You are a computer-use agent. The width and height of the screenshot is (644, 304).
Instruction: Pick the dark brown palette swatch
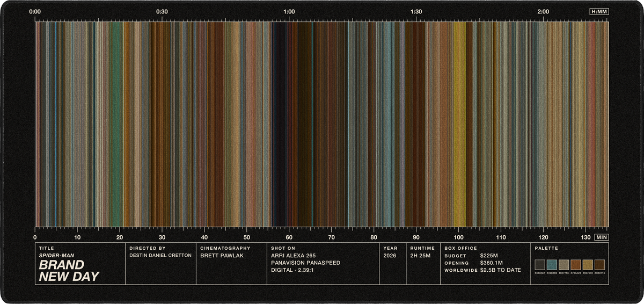pos(599,264)
